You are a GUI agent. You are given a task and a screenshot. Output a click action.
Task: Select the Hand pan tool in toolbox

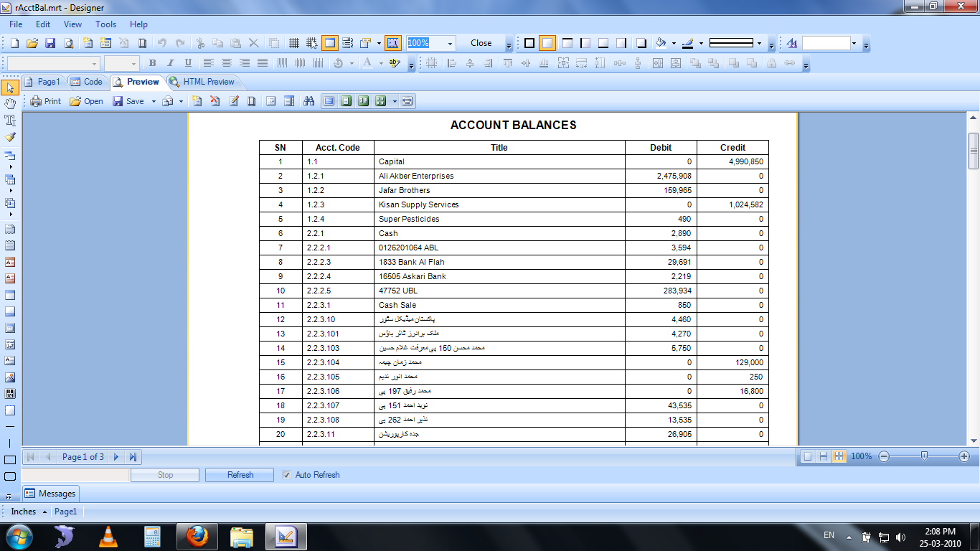10,104
